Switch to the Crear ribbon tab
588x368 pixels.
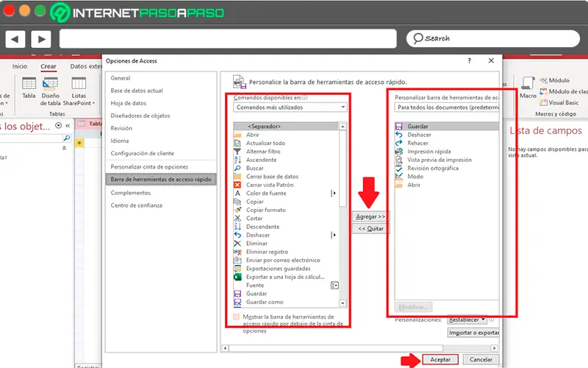pyautogui.click(x=49, y=66)
